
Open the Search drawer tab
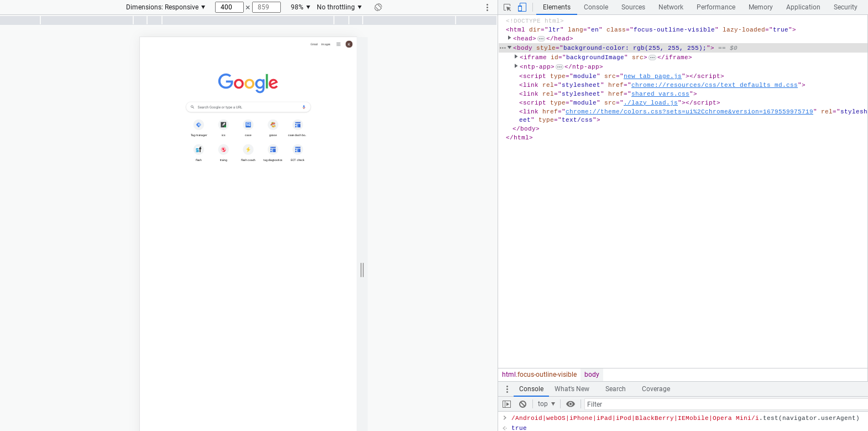615,389
